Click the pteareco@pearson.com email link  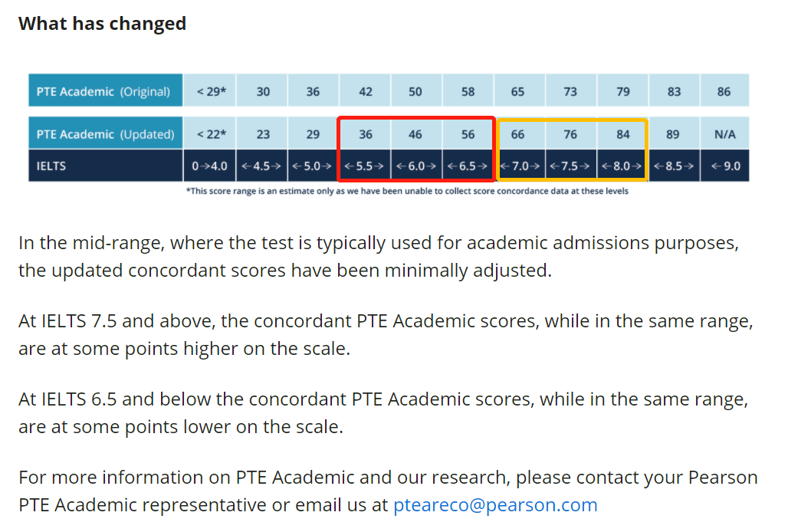495,505
